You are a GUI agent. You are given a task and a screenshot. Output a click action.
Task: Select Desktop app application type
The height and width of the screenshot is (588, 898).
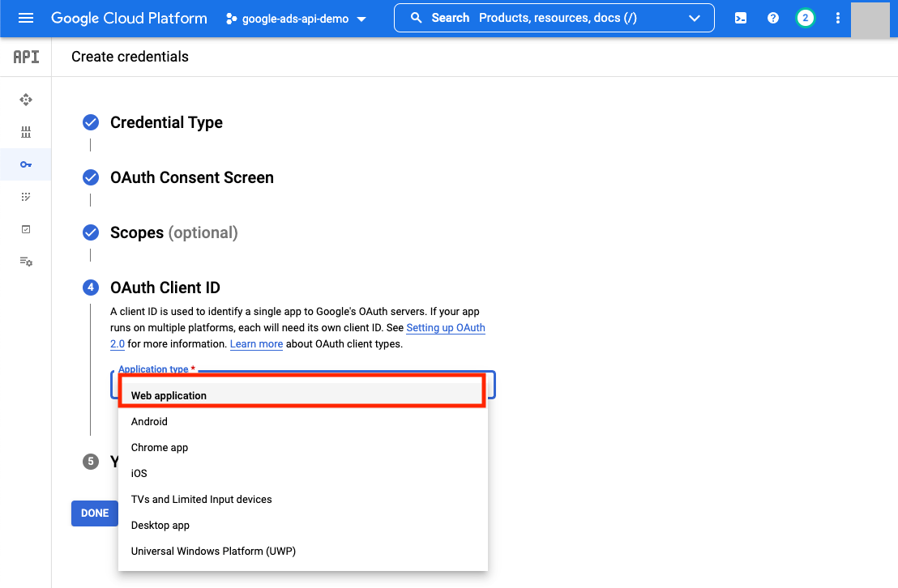(x=302, y=525)
